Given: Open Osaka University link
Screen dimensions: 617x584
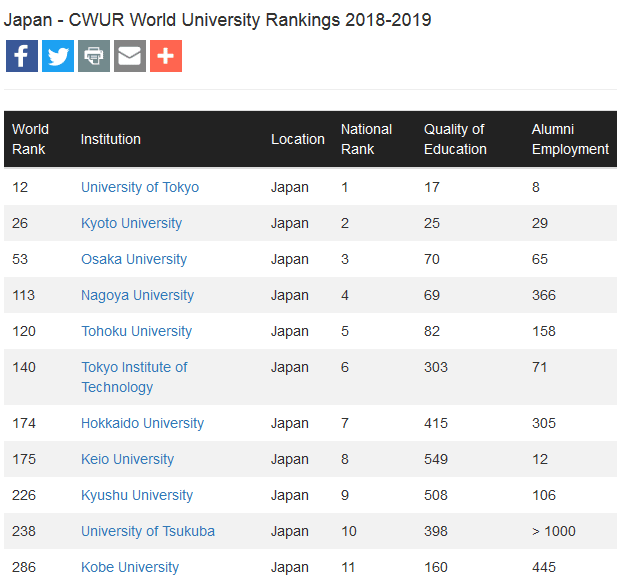Looking at the screenshot, I should click(x=134, y=259).
